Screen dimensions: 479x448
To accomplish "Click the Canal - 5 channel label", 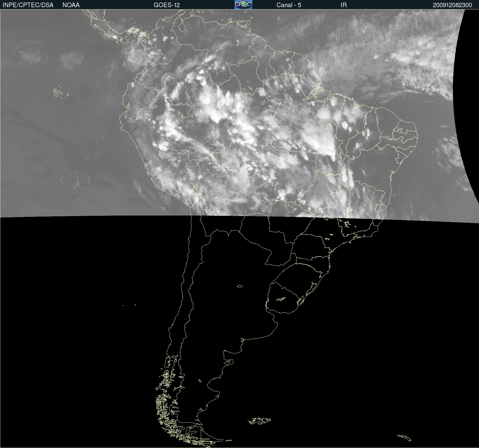I will pyautogui.click(x=289, y=5).
